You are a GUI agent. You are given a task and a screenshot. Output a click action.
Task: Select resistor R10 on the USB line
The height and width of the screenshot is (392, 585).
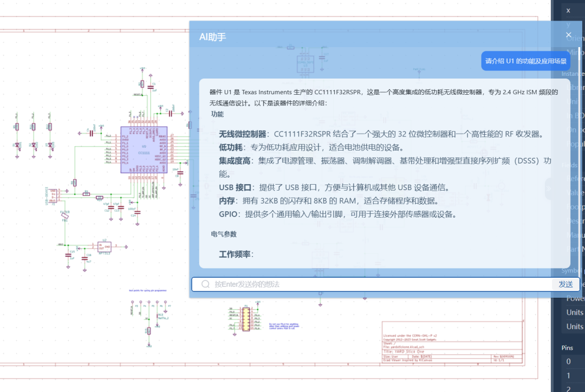click(99, 198)
